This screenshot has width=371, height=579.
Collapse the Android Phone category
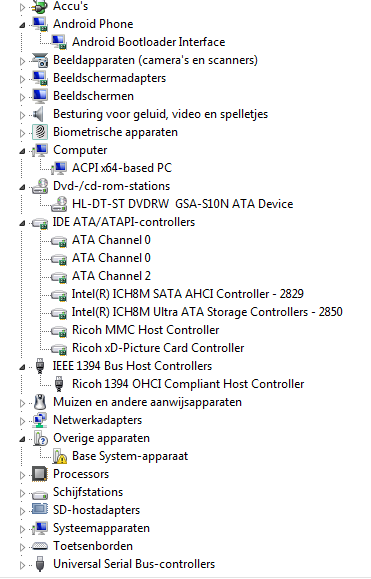point(23,25)
